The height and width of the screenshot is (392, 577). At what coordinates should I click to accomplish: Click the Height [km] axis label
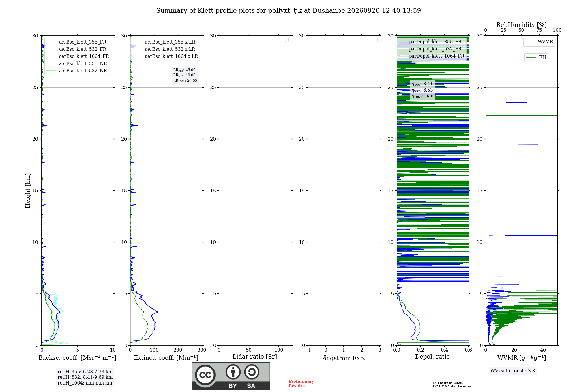tap(28, 191)
